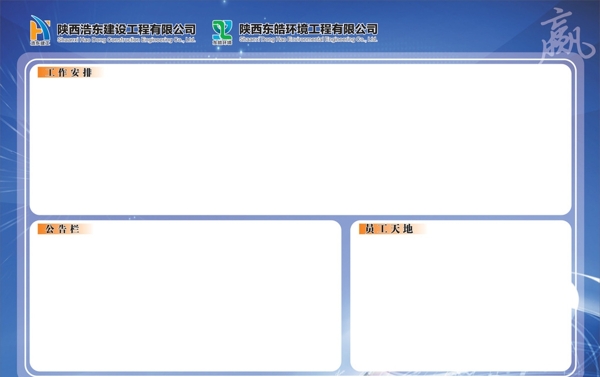This screenshot has height=377, width=600.
Task: Click the divider between 公告栏 and 员工天地 panels
Action: point(346,296)
